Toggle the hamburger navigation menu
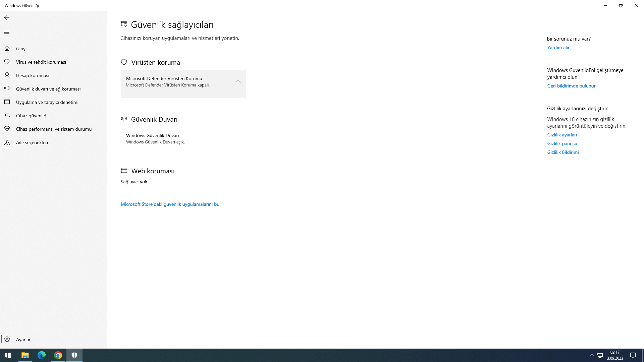The image size is (644, 362). [7, 33]
